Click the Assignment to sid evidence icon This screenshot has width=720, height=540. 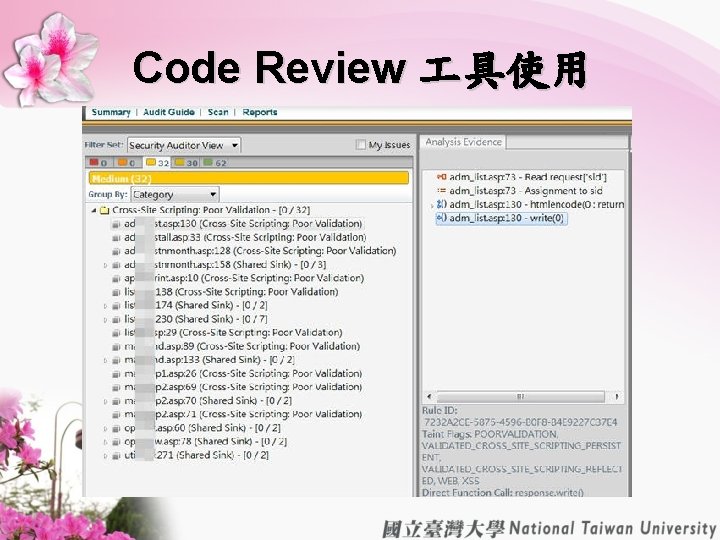pyautogui.click(x=441, y=191)
